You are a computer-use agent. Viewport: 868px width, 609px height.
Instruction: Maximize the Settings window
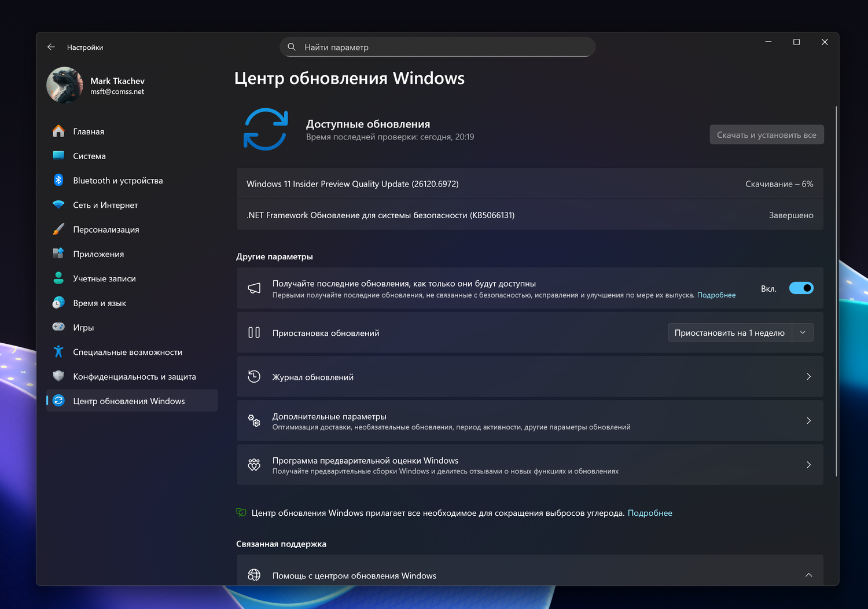click(796, 42)
